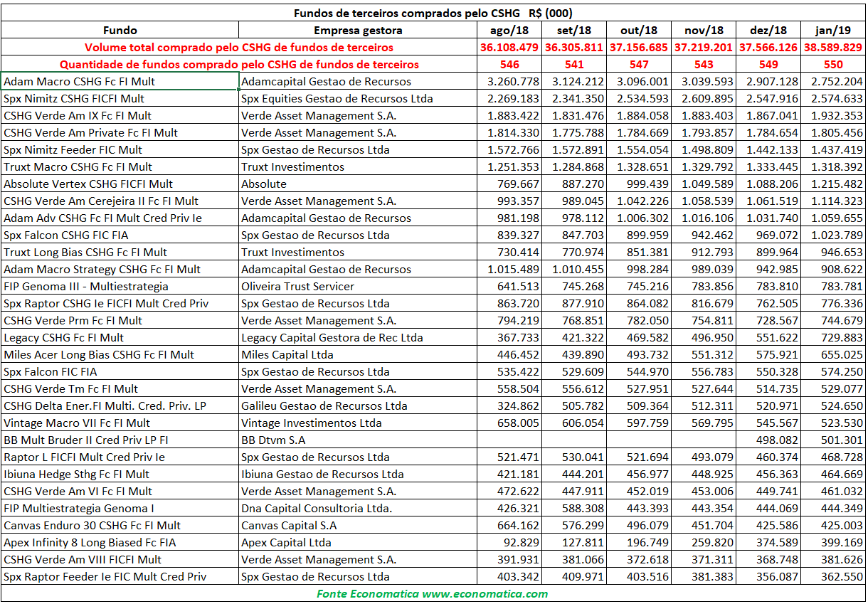Select cell 'Spx Nimitz CSHG FICFI Mult'
Image resolution: width=868 pixels, height=604 pixels.
(x=120, y=99)
